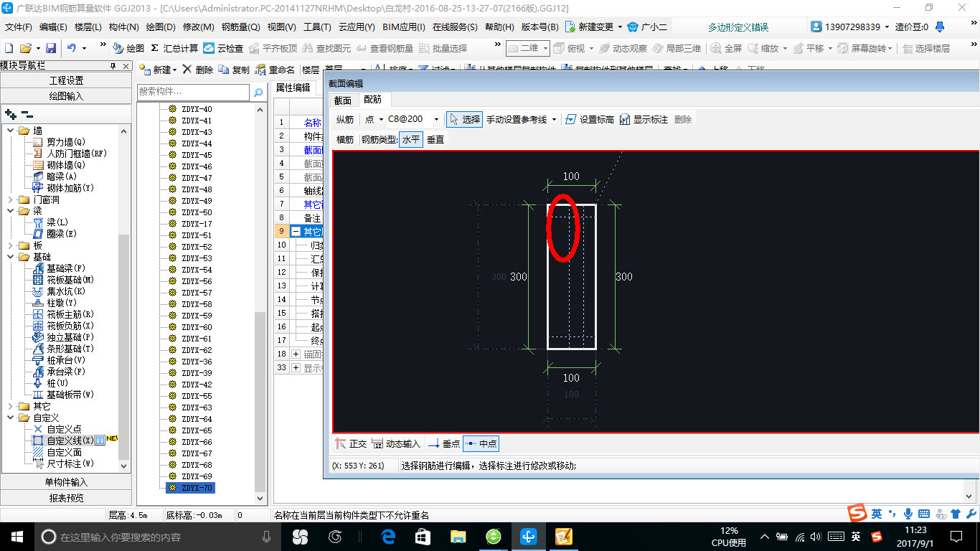Viewport: 980px width, 551px height.
Task: Switch to 局部三维 partial 3D
Action: (x=677, y=48)
